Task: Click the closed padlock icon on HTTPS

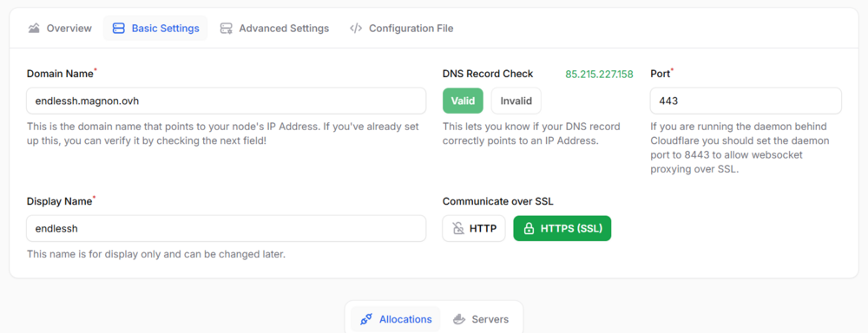Action: pos(529,228)
